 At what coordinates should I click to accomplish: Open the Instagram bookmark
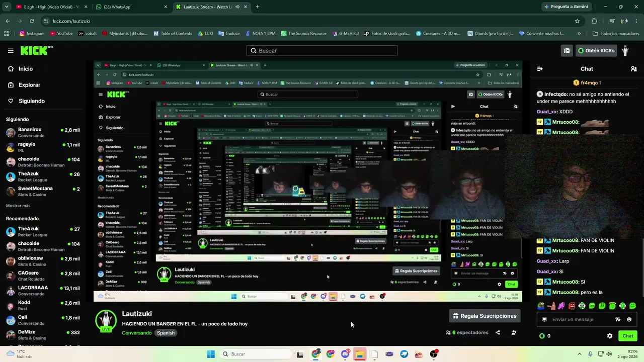(x=32, y=34)
